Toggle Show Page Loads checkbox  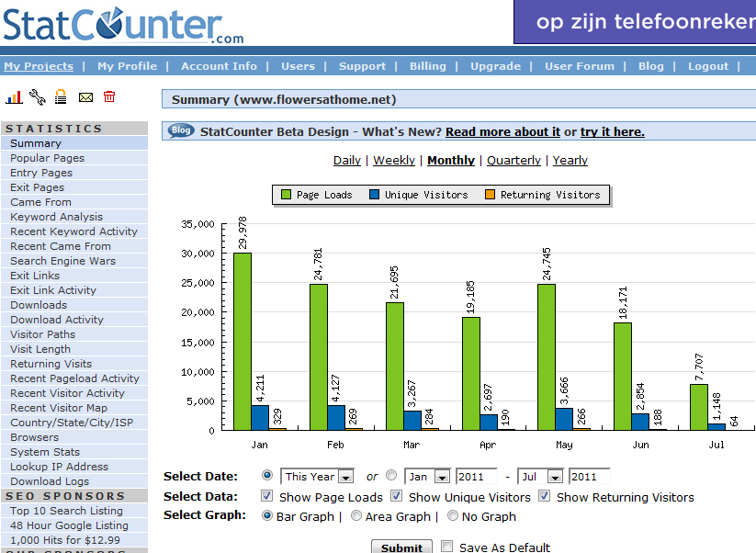point(266,496)
